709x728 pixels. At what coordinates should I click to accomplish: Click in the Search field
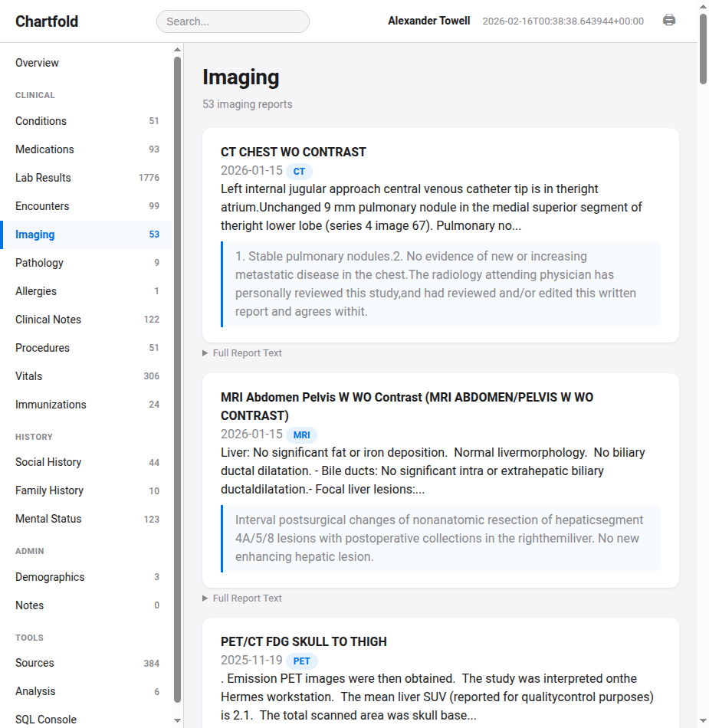point(232,21)
